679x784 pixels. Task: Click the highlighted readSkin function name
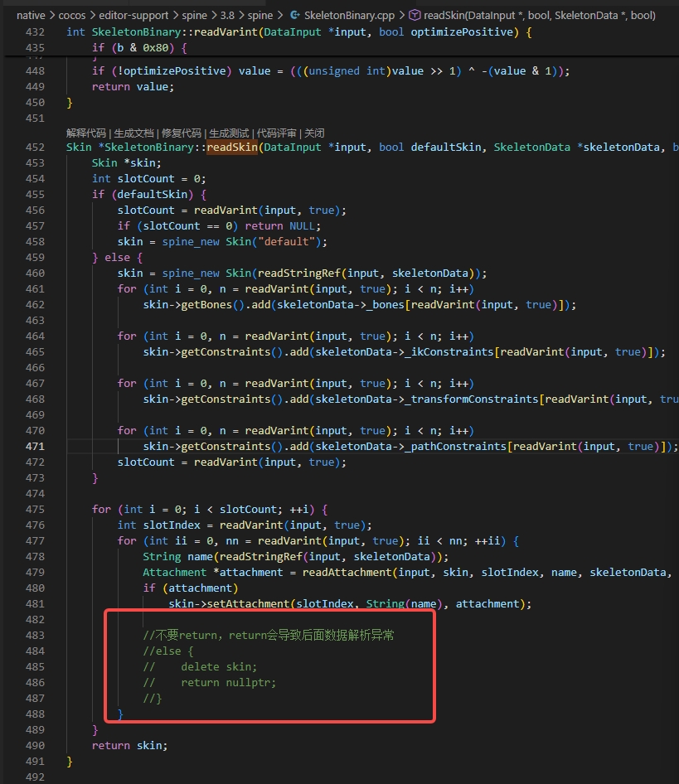pyautogui.click(x=232, y=147)
